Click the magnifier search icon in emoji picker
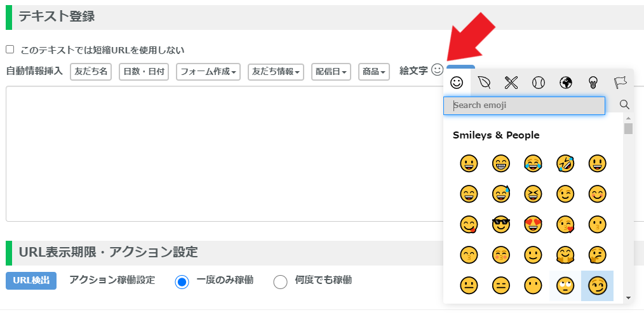644x317 pixels. point(625,105)
